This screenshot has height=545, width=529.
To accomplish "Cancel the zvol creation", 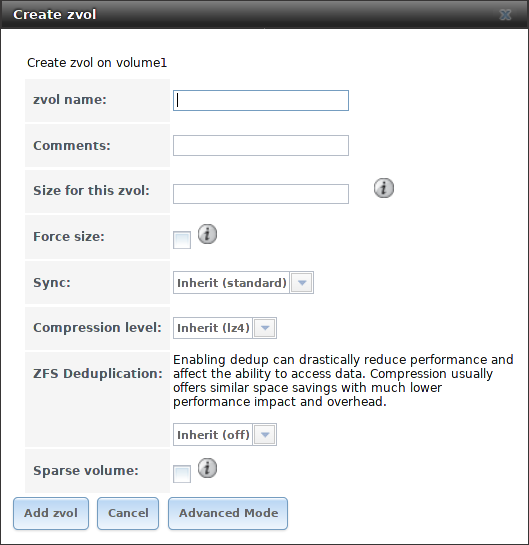I will pyautogui.click(x=128, y=513).
